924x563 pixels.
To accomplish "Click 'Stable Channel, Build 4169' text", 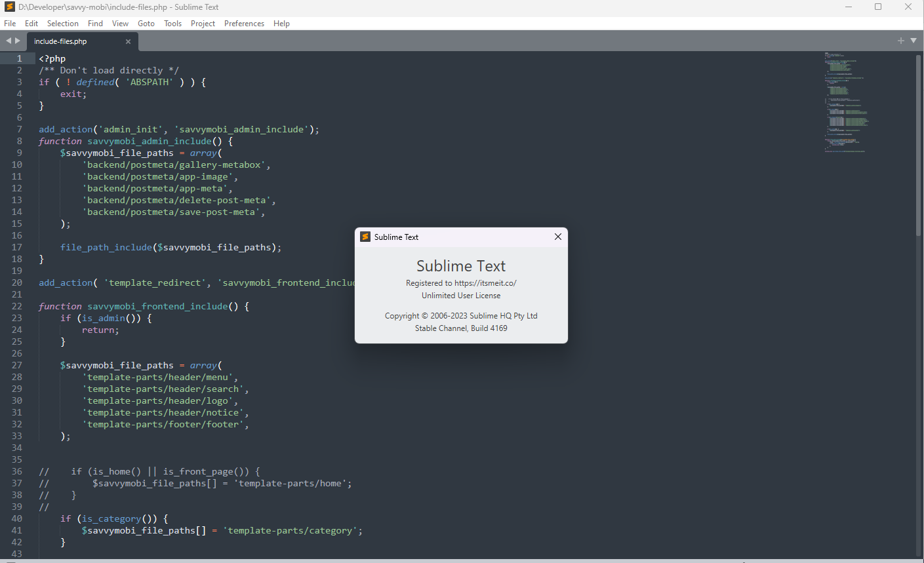I will tap(461, 328).
